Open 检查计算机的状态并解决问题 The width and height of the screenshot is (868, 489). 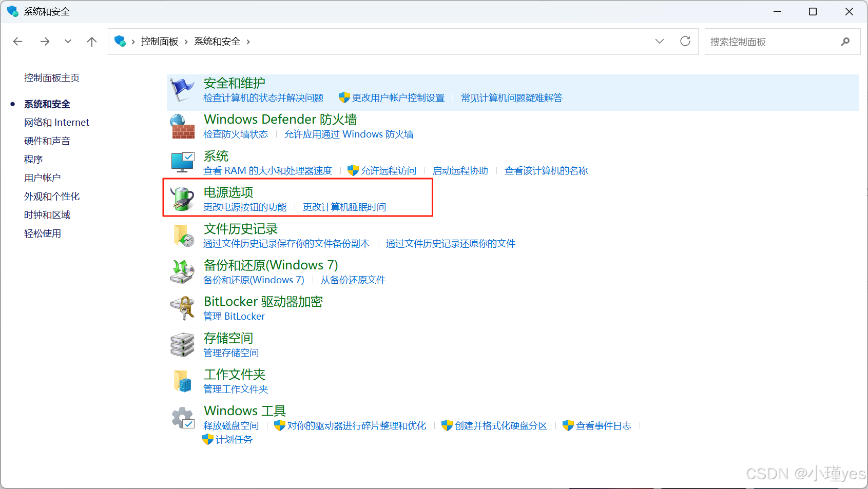(x=263, y=98)
